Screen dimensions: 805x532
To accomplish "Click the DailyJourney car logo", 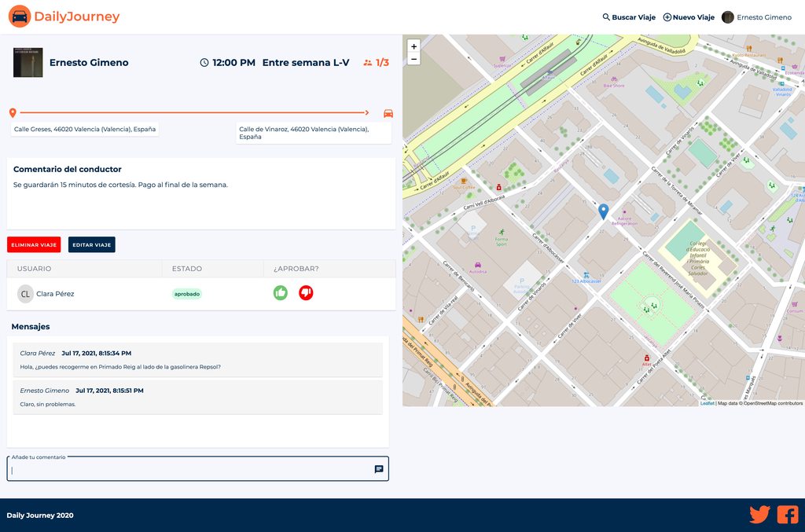I will [x=20, y=17].
